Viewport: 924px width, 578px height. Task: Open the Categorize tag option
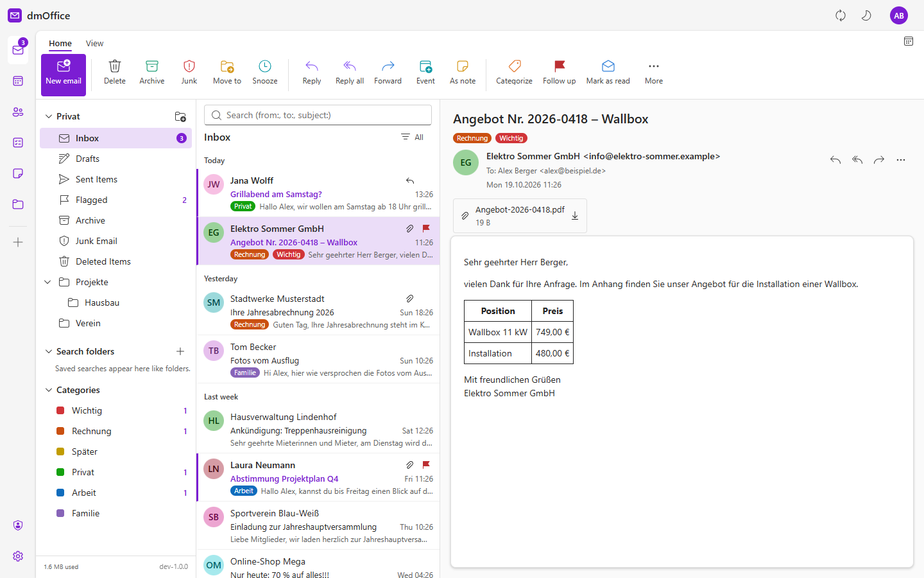pos(514,73)
